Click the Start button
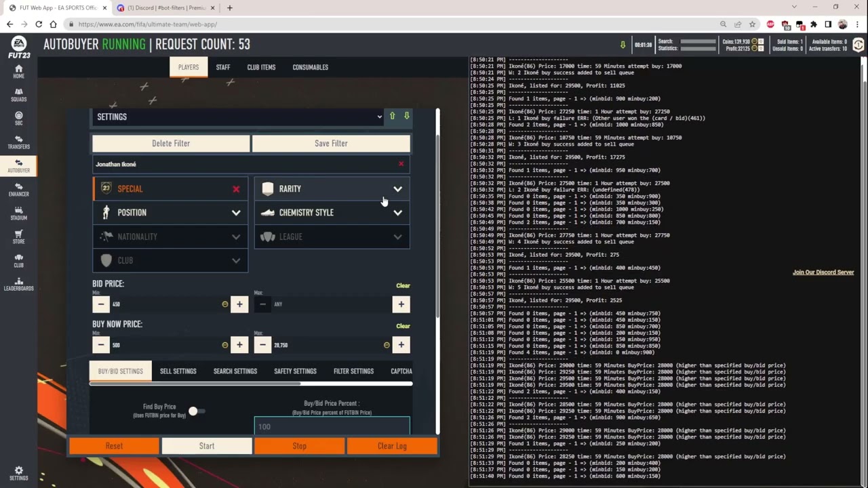 click(207, 446)
